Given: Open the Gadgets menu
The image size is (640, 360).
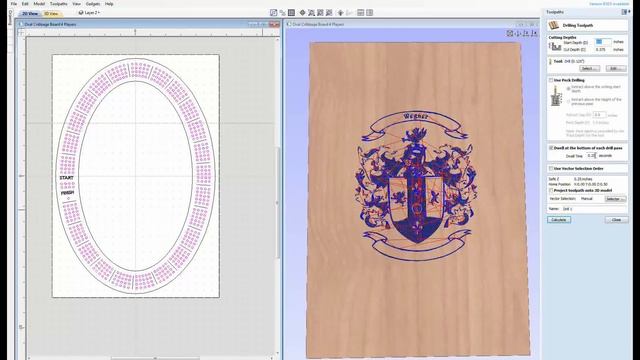Looking at the screenshot, I should coord(93,4).
